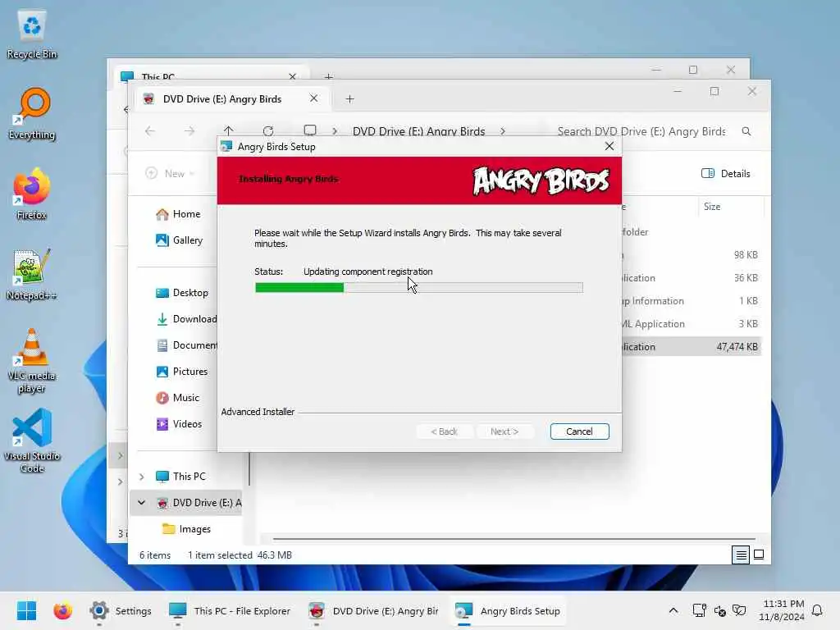
Task: Expand This PC tree node
Action: [141, 477]
